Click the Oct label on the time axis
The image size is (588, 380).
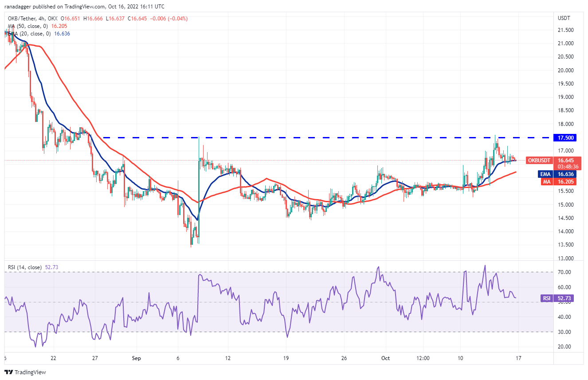386,358
